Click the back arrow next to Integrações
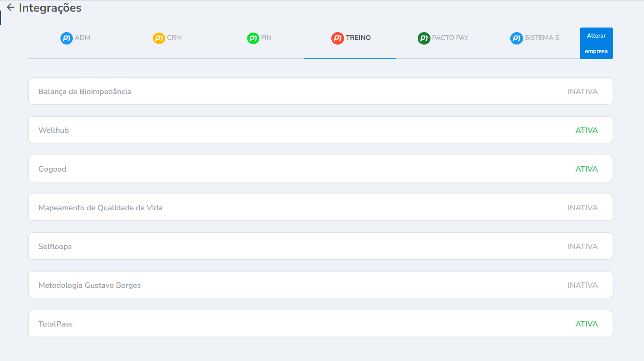Viewport: 644px width, 361px height. click(11, 7)
